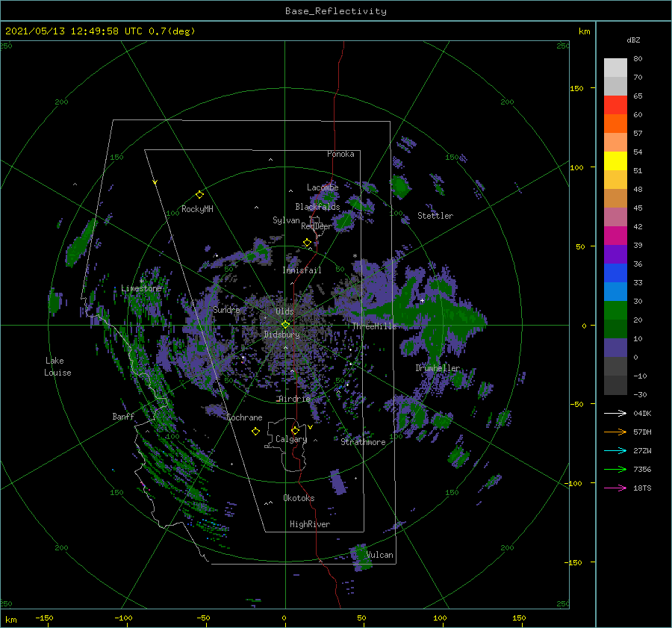672x628 pixels.
Task: Select the yellow diamond marker beside RockyMH
Action: (199, 195)
